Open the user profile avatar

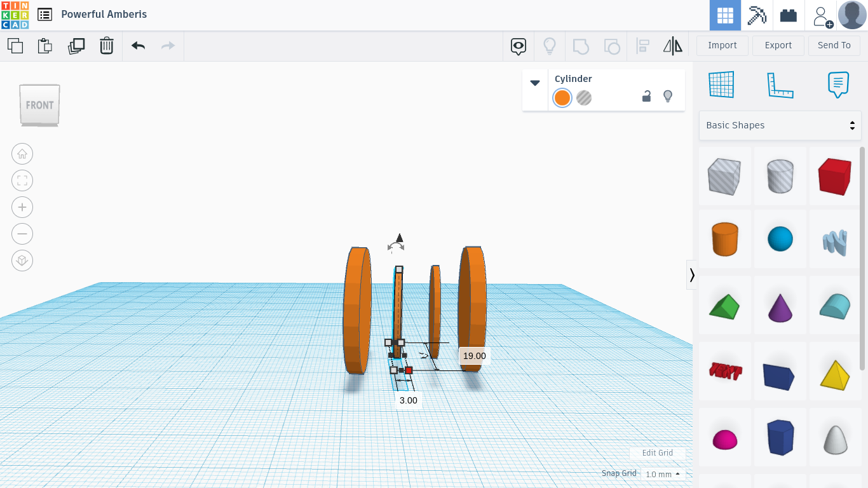click(x=852, y=15)
